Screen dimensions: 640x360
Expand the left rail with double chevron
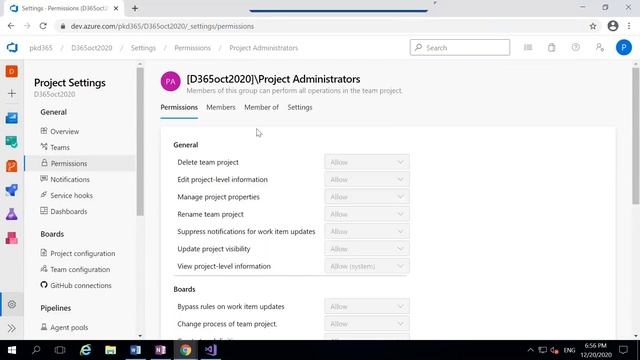pos(11,328)
